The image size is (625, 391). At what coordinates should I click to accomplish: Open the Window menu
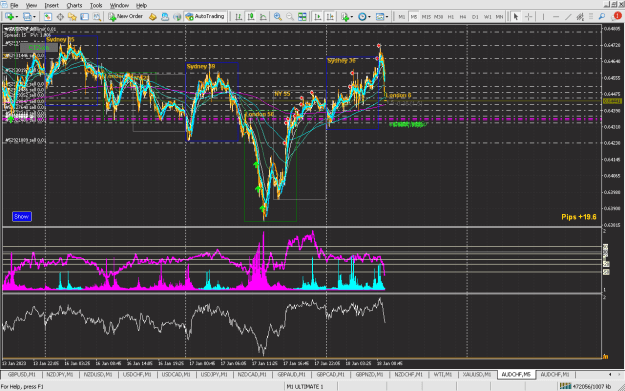[119, 6]
